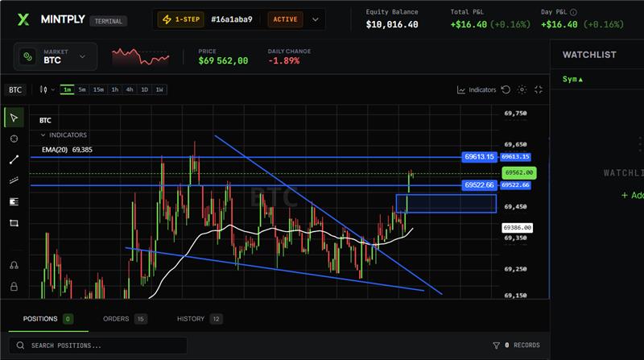Click the BTC price sparkline chart

pyautogui.click(x=140, y=56)
